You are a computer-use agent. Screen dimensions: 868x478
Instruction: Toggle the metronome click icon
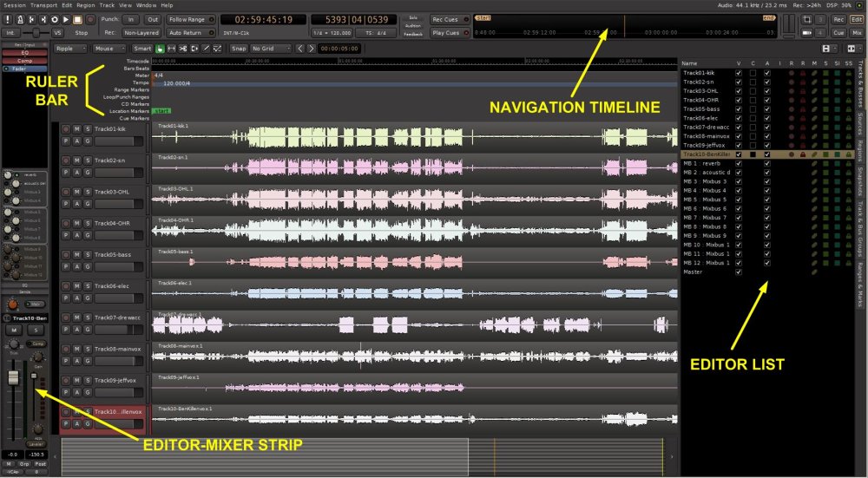coord(20,19)
